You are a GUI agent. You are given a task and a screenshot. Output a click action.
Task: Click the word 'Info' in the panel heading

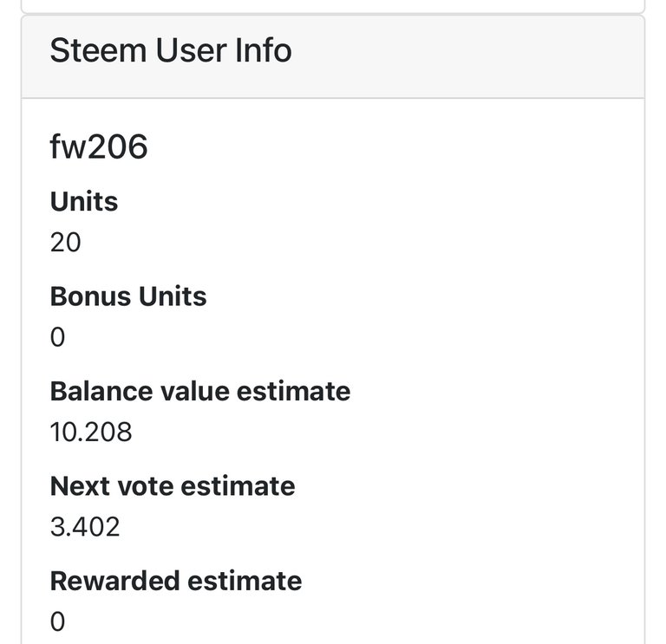coord(264,51)
